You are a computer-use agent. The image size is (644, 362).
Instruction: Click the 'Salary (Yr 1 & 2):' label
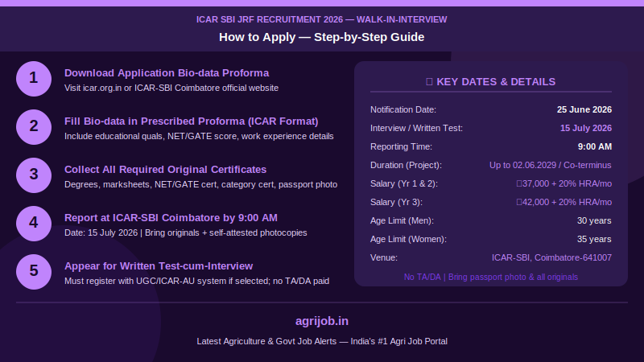tap(404, 183)
